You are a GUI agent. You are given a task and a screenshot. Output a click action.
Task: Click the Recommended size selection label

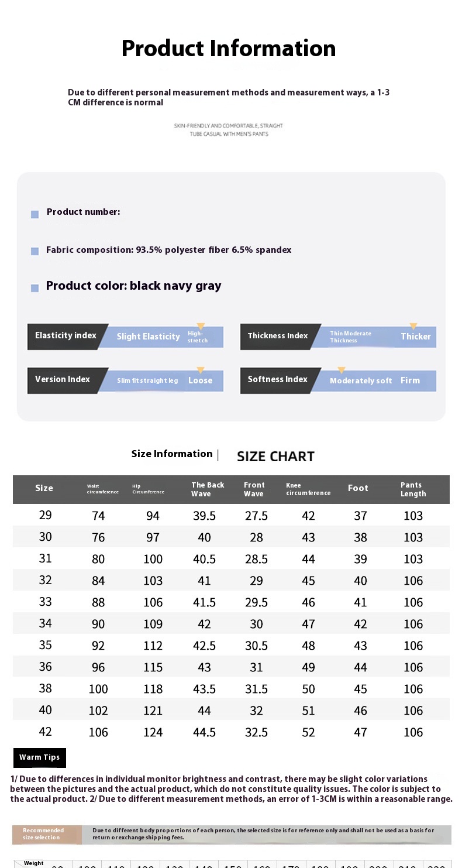click(x=44, y=834)
